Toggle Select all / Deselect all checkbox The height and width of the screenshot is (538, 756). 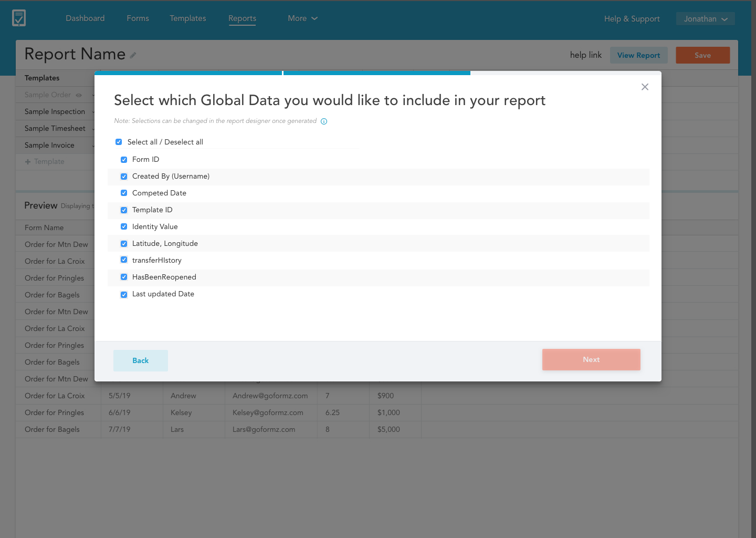(119, 142)
